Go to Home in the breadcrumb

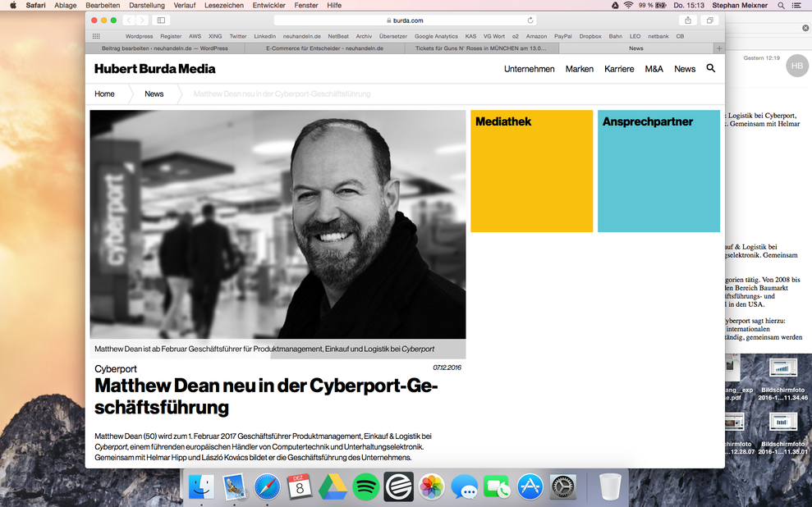pyautogui.click(x=104, y=94)
